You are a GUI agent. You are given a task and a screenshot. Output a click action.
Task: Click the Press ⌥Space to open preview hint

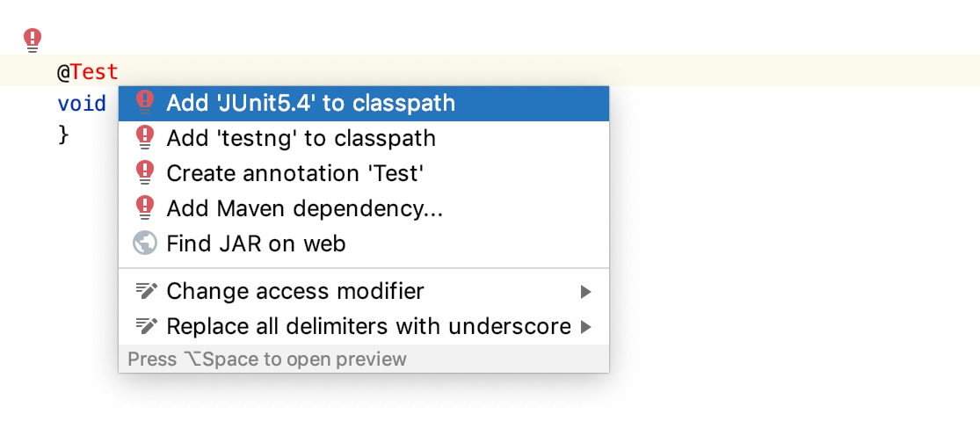tap(267, 360)
